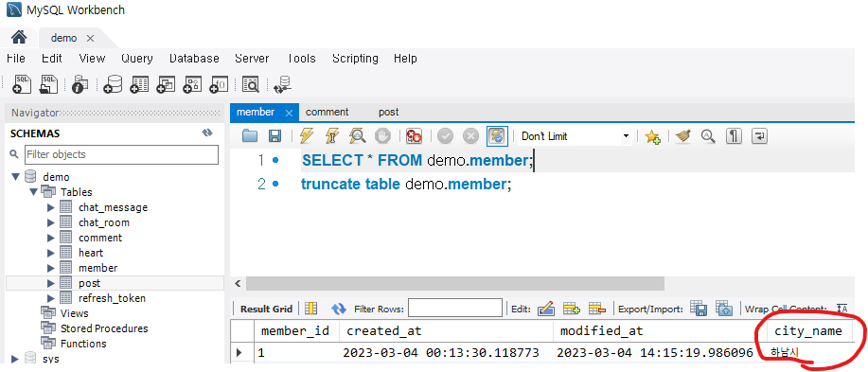Open find panel magnifier icon
This screenshot has width=868, height=372.
tap(709, 135)
